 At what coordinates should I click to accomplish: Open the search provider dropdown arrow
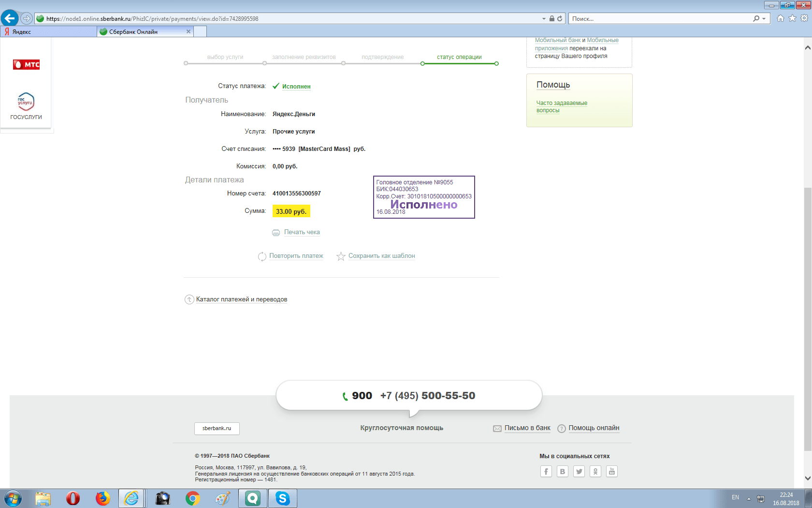(764, 19)
